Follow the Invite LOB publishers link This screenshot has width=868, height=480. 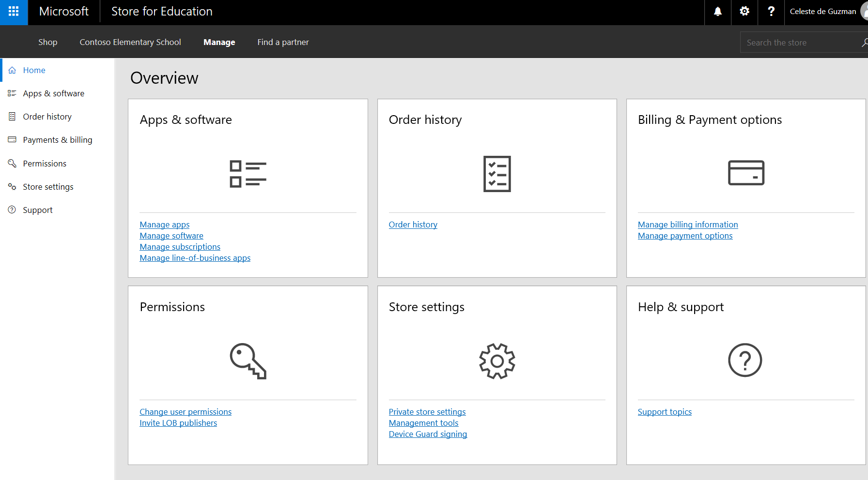178,423
